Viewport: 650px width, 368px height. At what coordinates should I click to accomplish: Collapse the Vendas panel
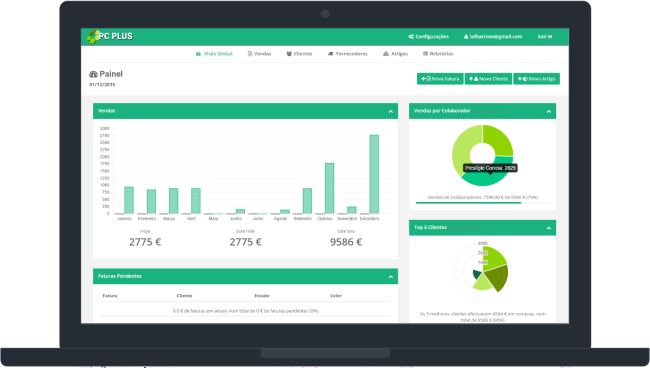(390, 111)
